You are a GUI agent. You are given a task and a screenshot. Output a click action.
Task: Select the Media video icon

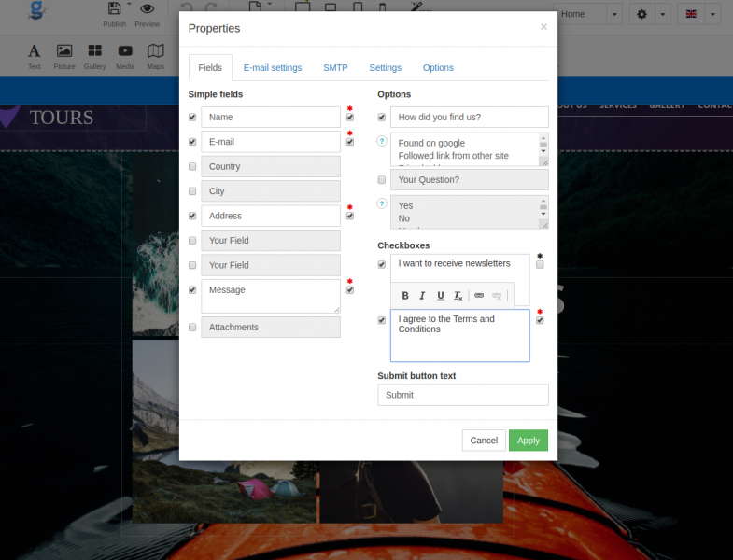click(125, 50)
